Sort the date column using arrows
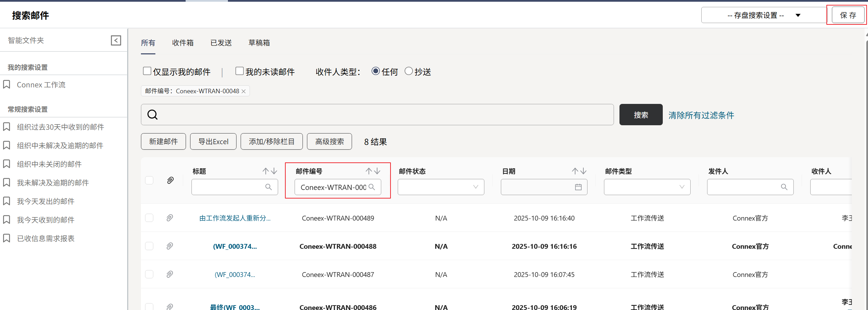This screenshot has height=310, width=868. pyautogui.click(x=579, y=171)
